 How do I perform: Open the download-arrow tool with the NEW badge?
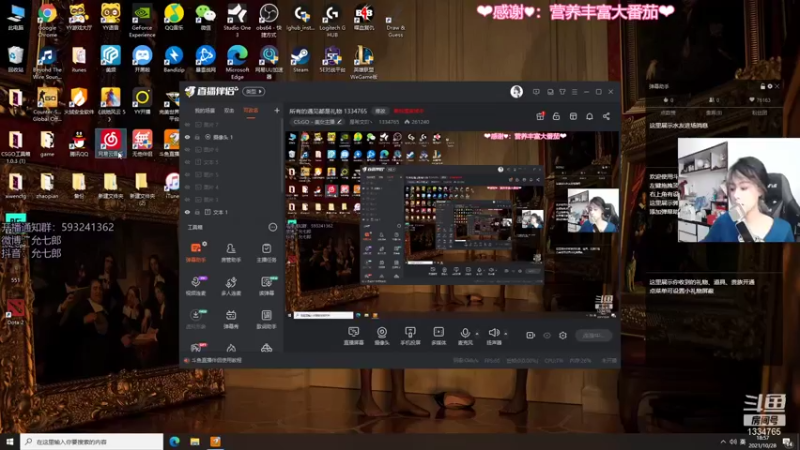tap(195, 319)
